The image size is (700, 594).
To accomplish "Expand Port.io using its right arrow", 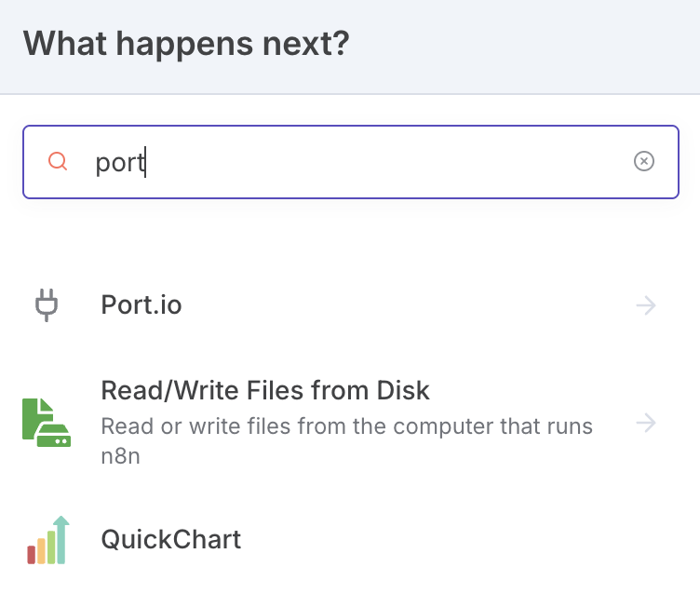I will tap(646, 305).
